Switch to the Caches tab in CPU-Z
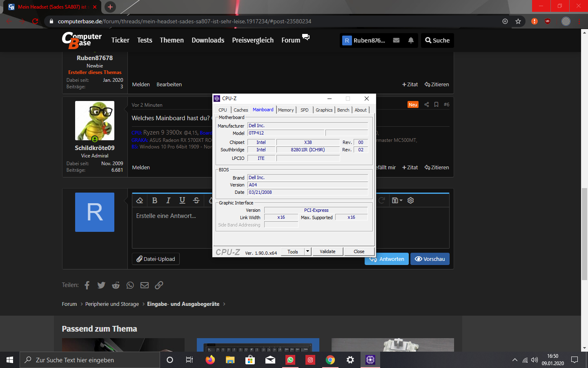588x368 pixels. pyautogui.click(x=241, y=110)
